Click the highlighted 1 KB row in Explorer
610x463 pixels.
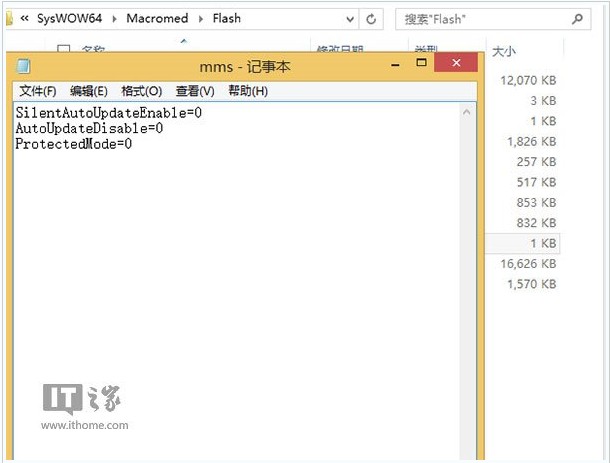pyautogui.click(x=522, y=244)
